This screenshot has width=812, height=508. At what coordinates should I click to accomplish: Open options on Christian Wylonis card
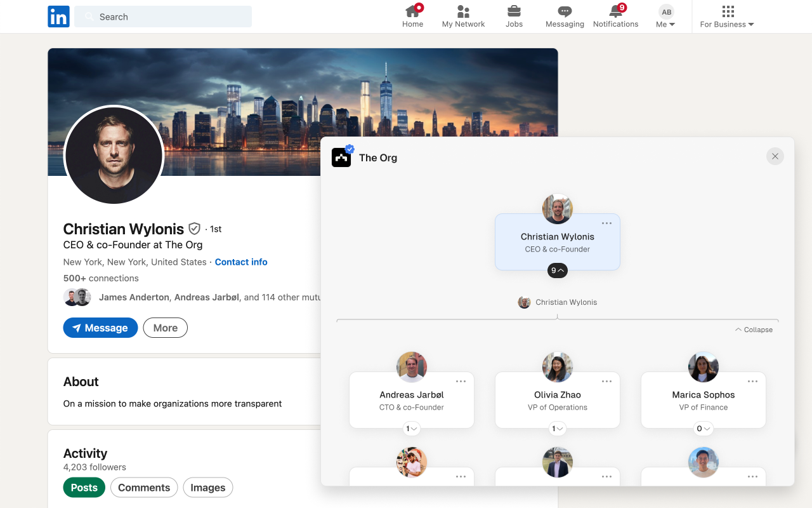606,223
